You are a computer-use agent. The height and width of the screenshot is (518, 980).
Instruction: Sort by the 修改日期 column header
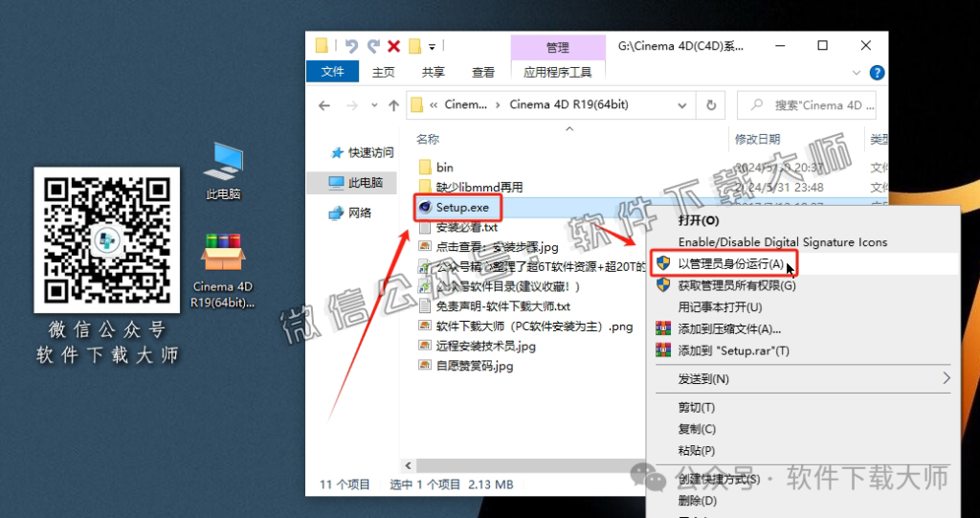(x=758, y=139)
